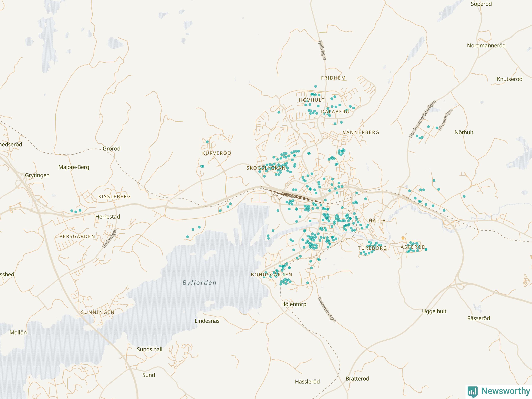Click the Newsworthy brand text
This screenshot has width=532, height=399.
pyautogui.click(x=506, y=391)
